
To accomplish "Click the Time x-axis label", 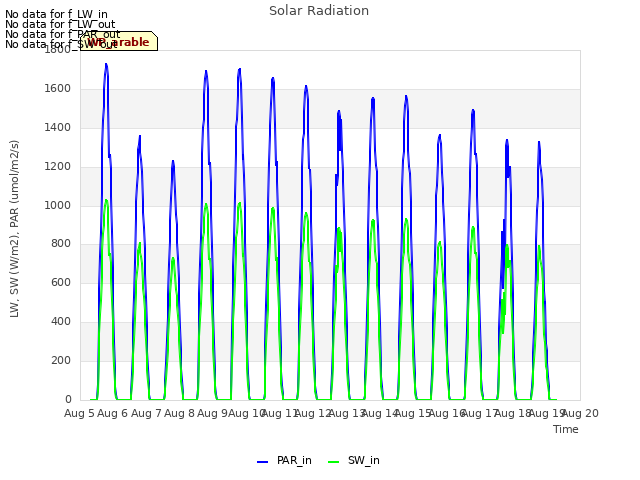I will [566, 429].
